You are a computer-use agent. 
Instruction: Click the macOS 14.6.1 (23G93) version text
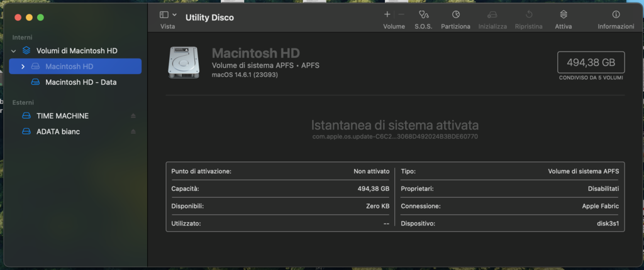(x=245, y=75)
